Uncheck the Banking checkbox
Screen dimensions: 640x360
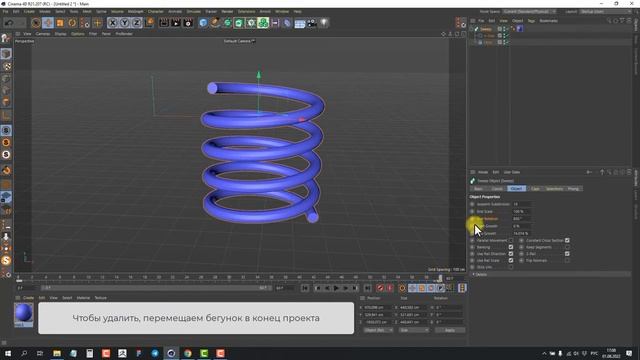click(511, 247)
